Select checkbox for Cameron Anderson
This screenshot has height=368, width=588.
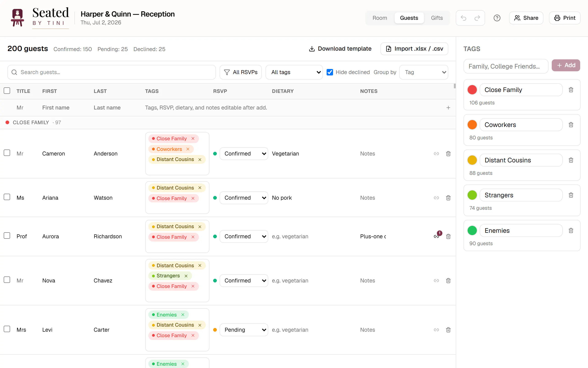click(x=7, y=153)
